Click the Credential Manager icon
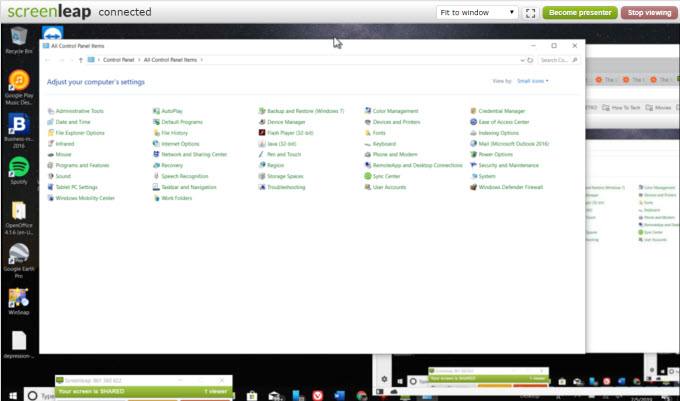The height and width of the screenshot is (401, 680). click(x=474, y=111)
